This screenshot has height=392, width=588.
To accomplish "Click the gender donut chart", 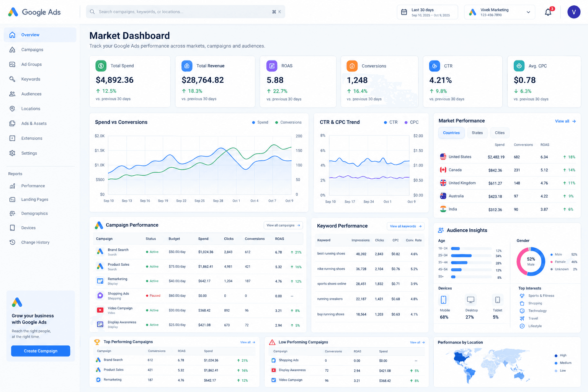I will [531, 261].
